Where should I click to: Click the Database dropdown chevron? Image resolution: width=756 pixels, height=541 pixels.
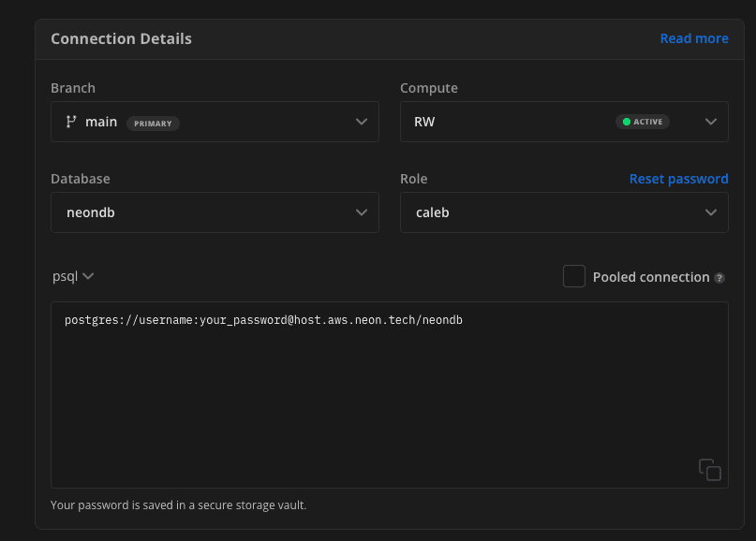[362, 212]
